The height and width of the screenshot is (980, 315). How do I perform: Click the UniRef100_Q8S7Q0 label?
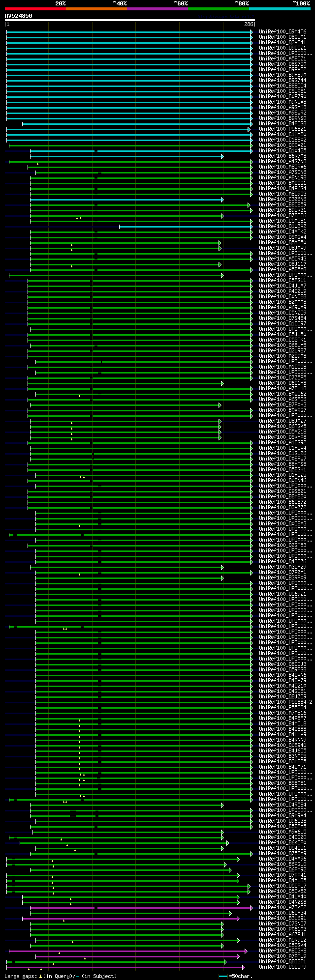pyautogui.click(x=283, y=64)
